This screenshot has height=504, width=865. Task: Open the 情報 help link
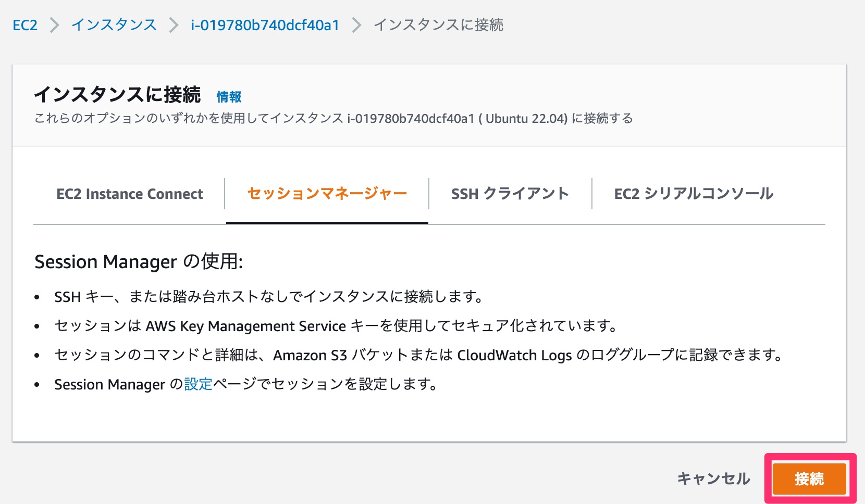(x=229, y=96)
